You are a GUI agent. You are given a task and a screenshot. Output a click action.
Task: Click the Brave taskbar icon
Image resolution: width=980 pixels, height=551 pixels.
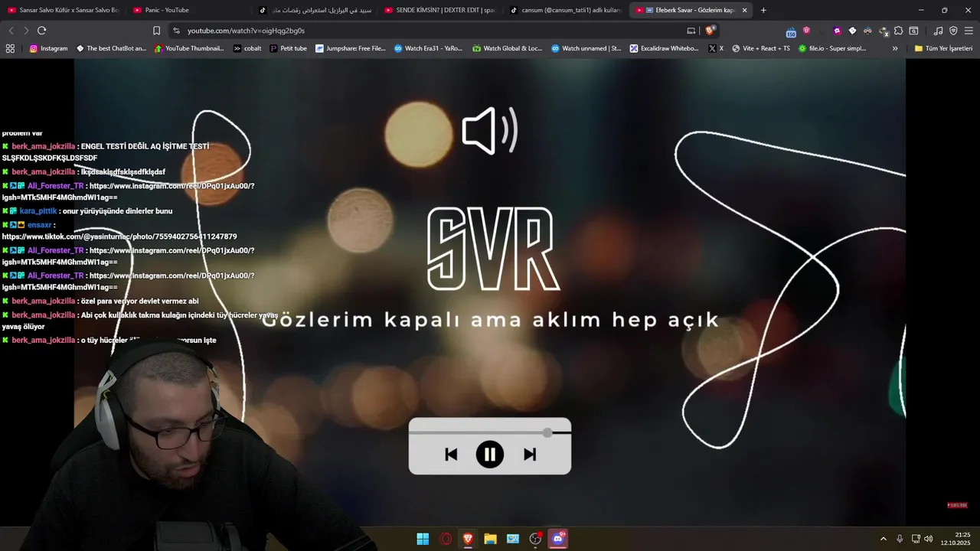(468, 539)
